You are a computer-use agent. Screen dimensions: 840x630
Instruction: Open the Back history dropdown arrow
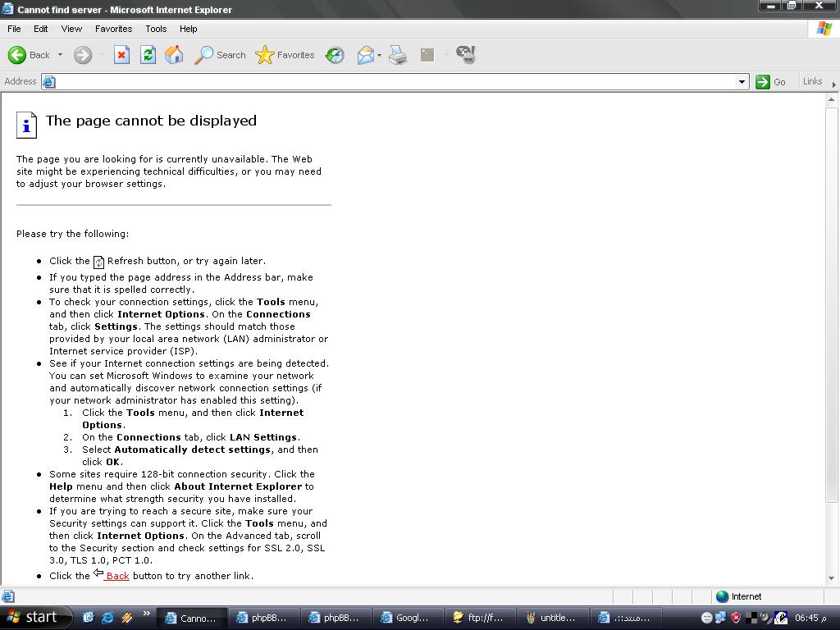[60, 55]
